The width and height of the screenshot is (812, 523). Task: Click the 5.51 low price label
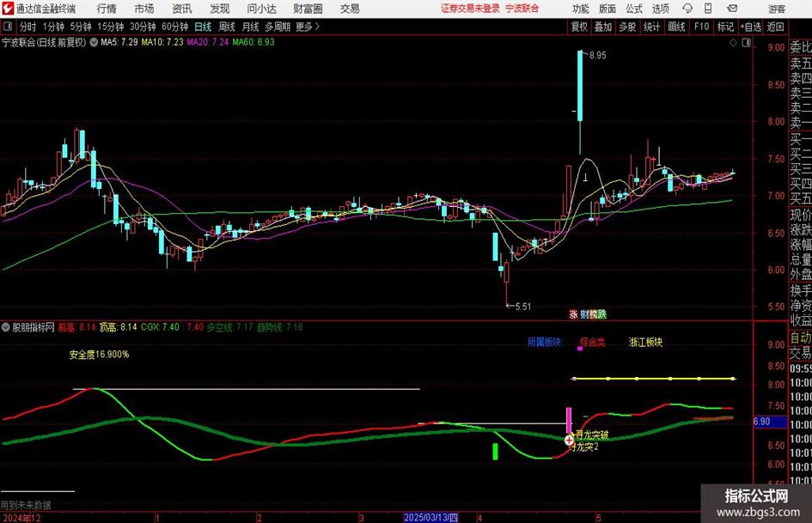pos(523,307)
